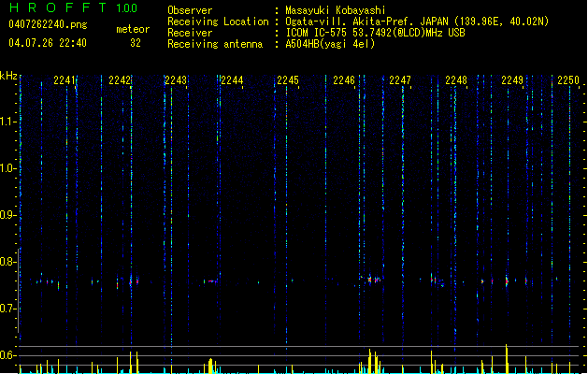Click the 1.0 frequency axis label
This screenshot has height=374, width=588.
[7, 168]
